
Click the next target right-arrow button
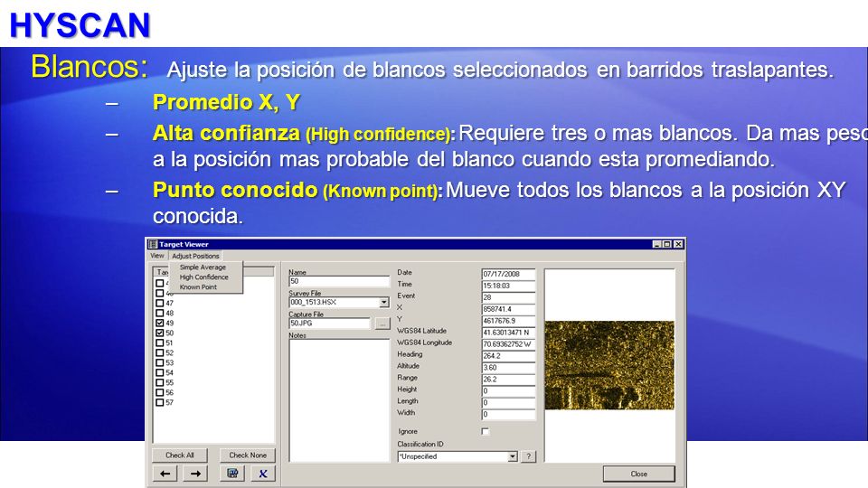[195, 474]
